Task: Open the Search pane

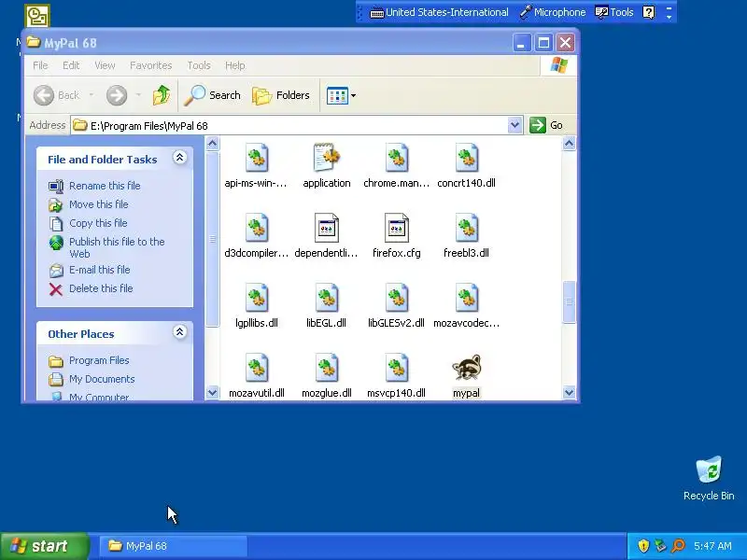Action: pyautogui.click(x=213, y=95)
